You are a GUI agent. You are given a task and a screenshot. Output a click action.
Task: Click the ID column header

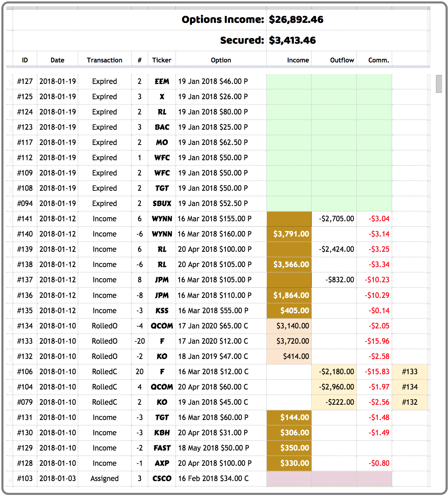[x=25, y=60]
